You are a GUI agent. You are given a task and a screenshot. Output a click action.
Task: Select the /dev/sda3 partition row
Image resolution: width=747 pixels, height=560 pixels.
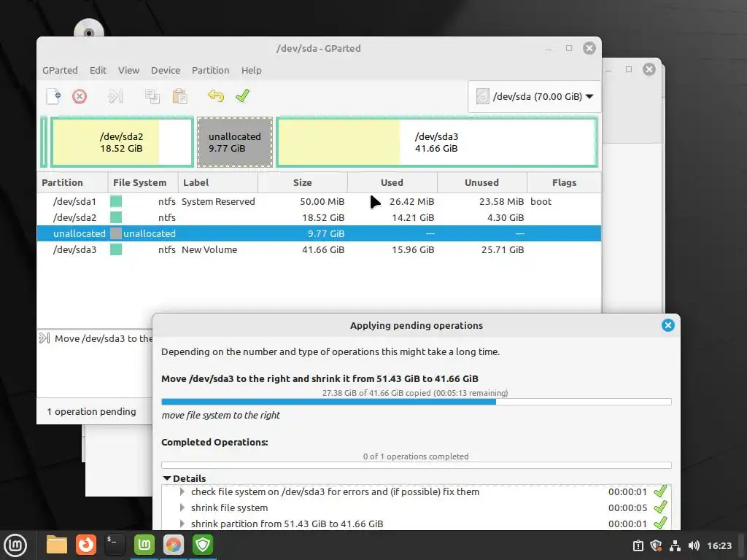[320, 249]
